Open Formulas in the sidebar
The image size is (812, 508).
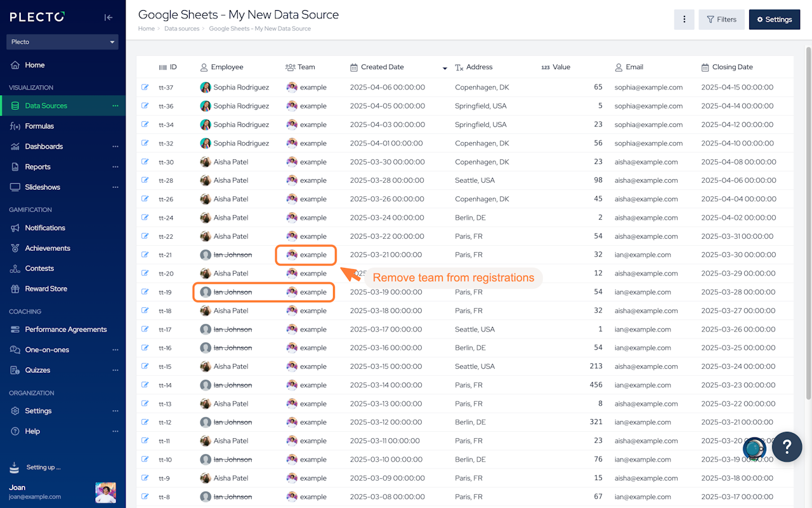click(39, 126)
